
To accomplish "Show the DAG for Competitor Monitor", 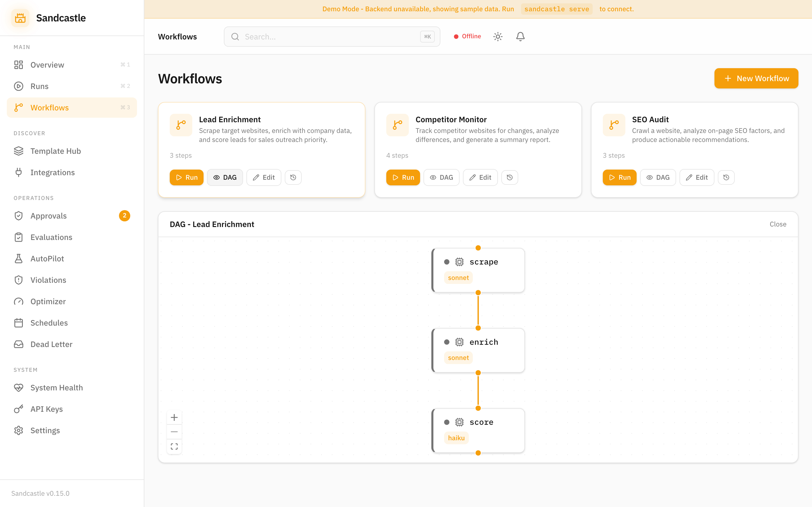I will pos(441,177).
